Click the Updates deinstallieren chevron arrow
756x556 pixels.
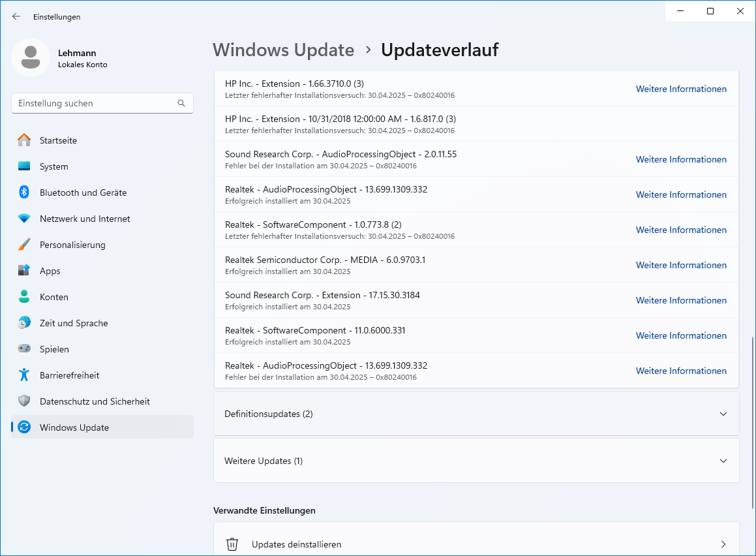(x=723, y=544)
